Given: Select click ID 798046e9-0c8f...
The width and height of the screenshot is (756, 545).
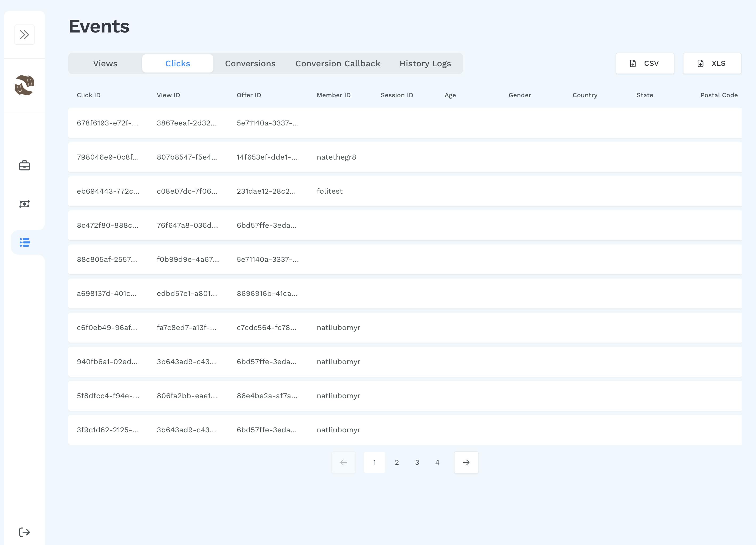Looking at the screenshot, I should (108, 157).
